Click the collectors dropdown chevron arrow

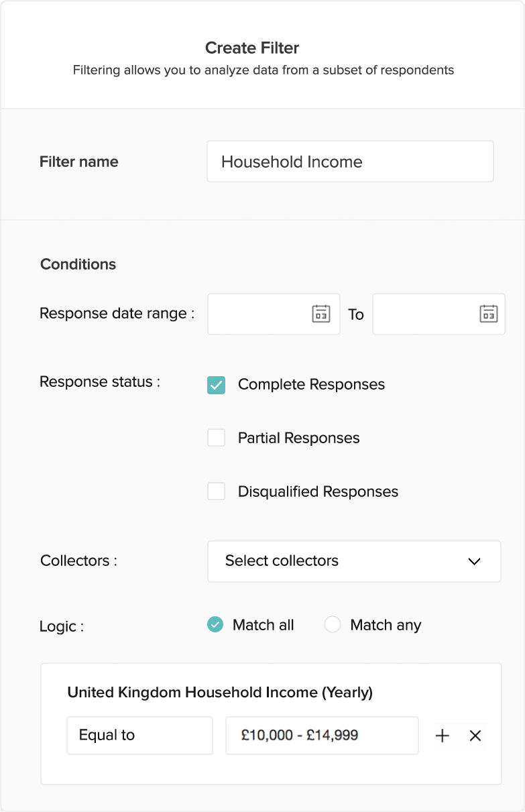pyautogui.click(x=475, y=561)
